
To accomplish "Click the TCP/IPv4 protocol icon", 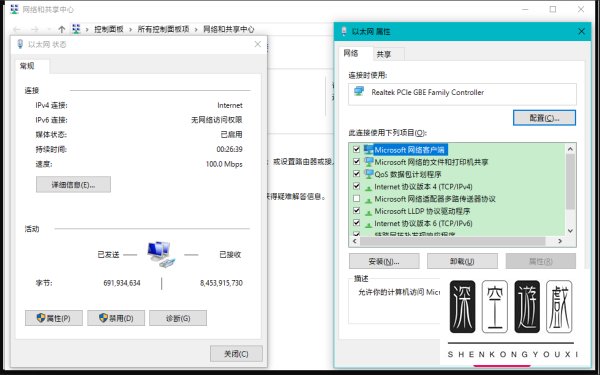I will click(x=368, y=188).
